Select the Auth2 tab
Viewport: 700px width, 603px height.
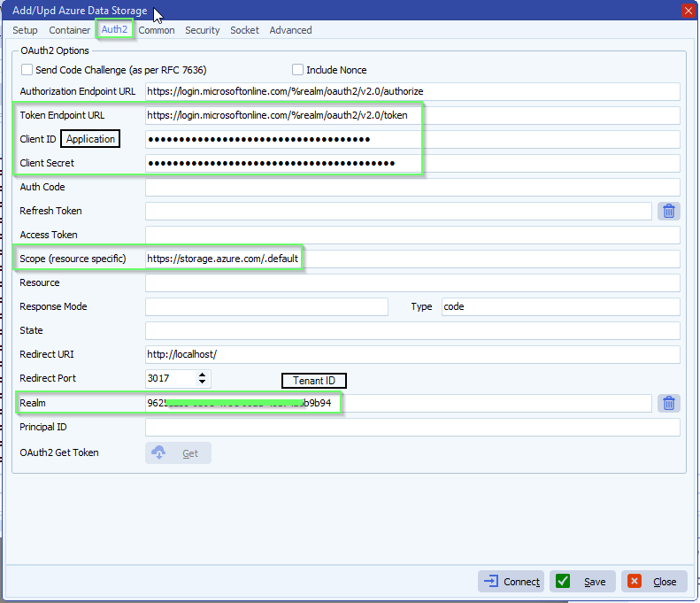[x=114, y=29]
